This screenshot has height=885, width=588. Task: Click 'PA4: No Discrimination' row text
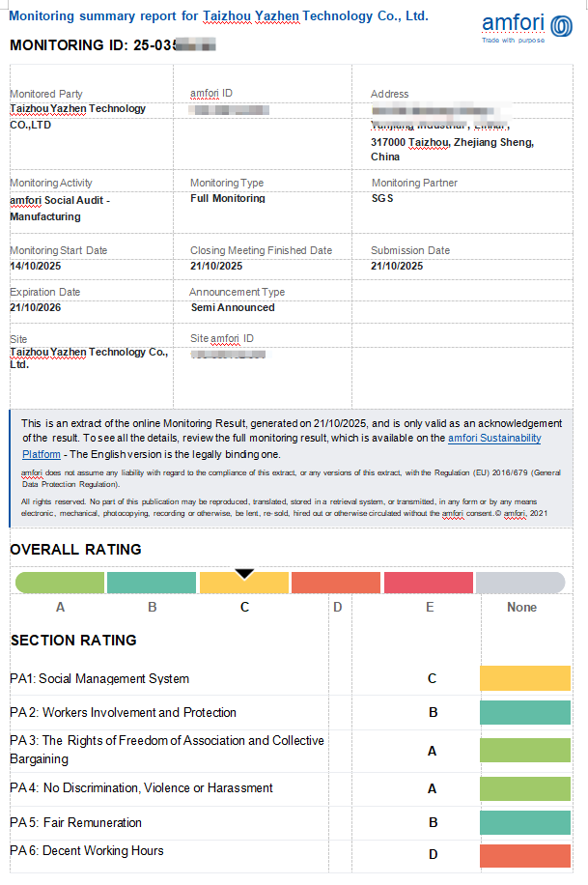click(x=141, y=788)
